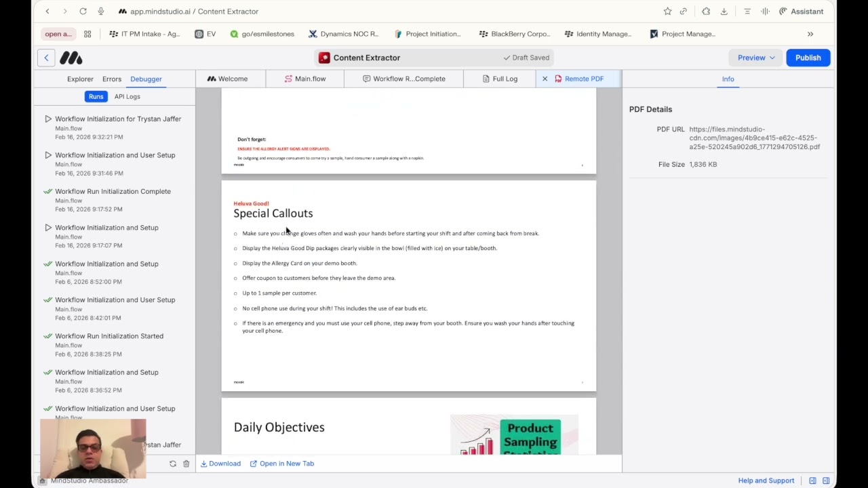Screen dimensions: 868x488
Task: Click the red Content Extractor app icon
Action: coord(324,58)
